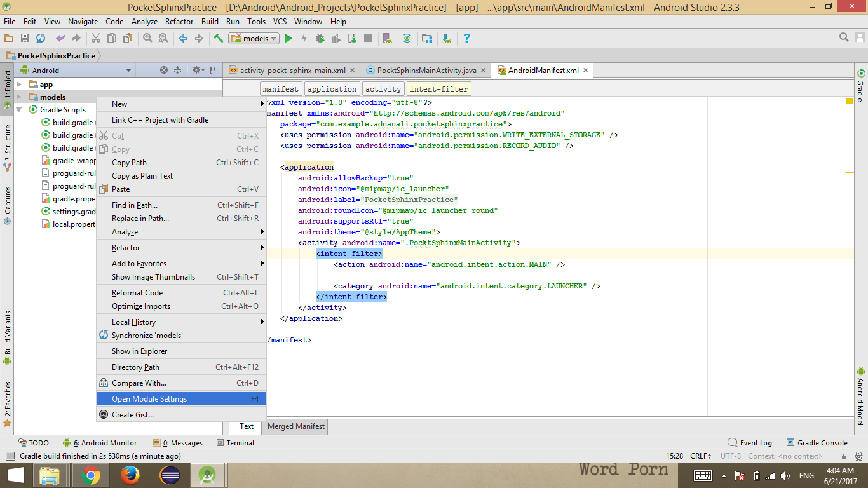Click the Debug bug icon

(320, 39)
